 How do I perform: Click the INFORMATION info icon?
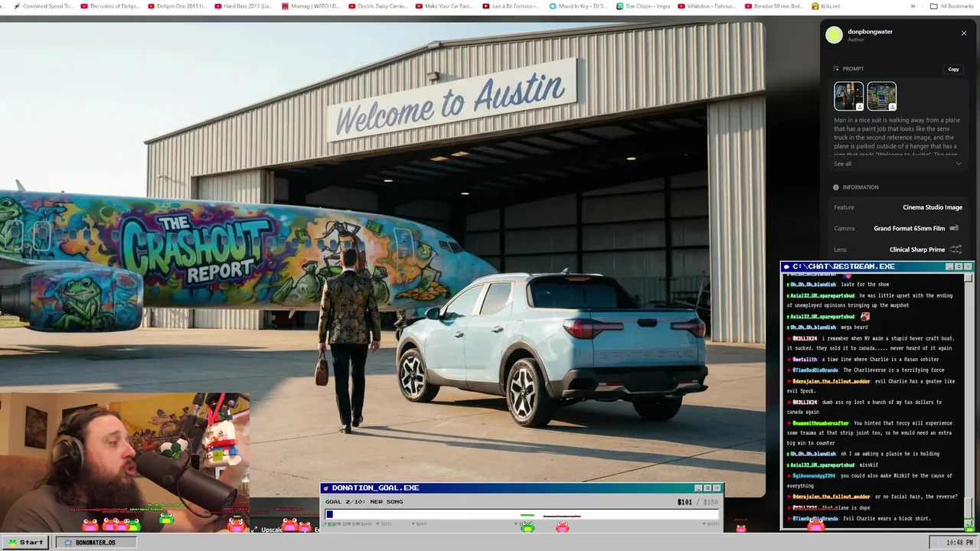pyautogui.click(x=836, y=187)
